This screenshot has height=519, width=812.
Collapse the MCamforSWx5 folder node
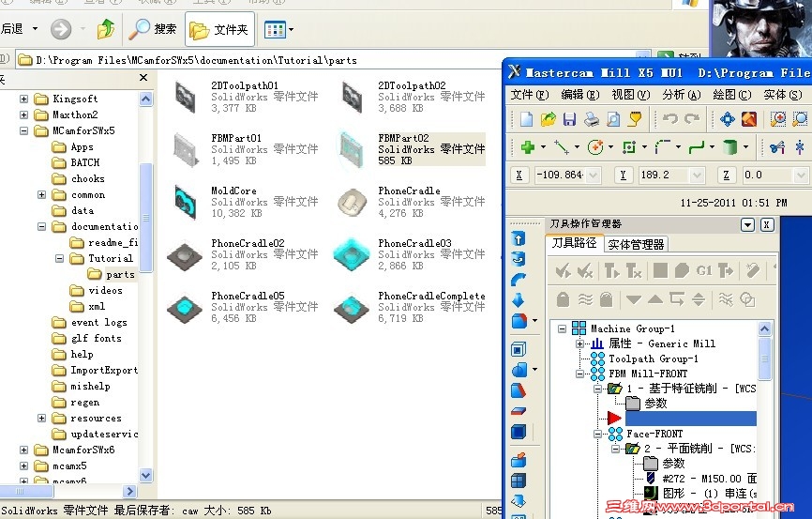tap(23, 130)
